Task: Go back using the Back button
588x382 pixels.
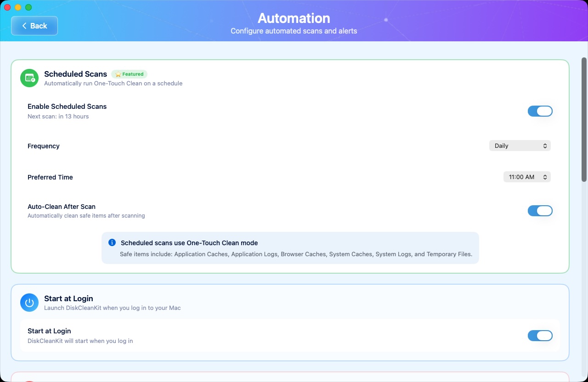Action: click(x=34, y=26)
